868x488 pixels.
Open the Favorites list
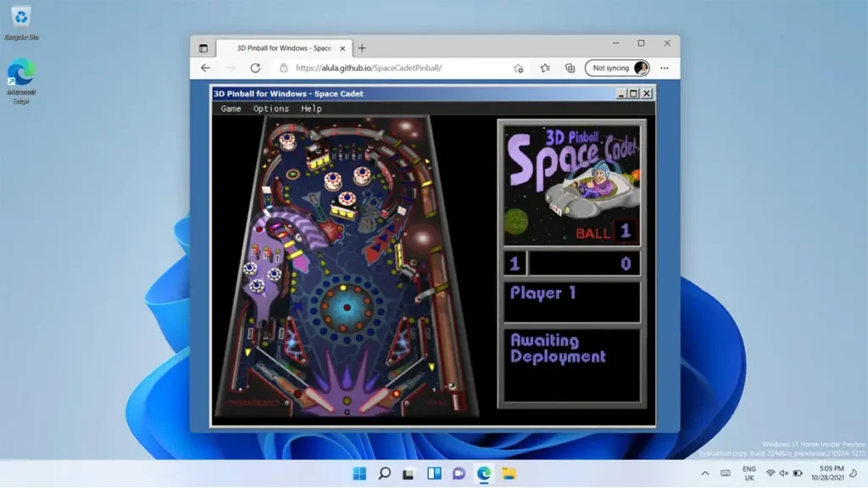coord(545,68)
